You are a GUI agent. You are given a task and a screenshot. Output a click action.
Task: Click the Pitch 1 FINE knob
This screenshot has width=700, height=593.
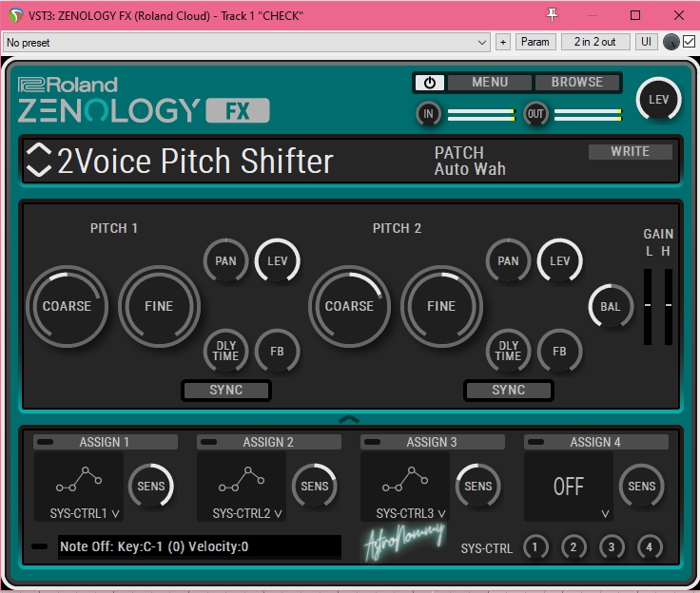click(159, 306)
